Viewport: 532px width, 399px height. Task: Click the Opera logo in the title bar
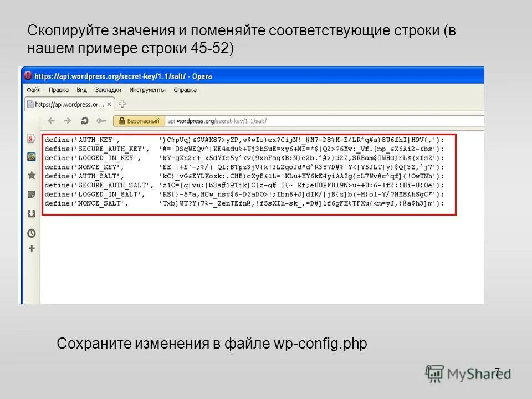[27, 76]
